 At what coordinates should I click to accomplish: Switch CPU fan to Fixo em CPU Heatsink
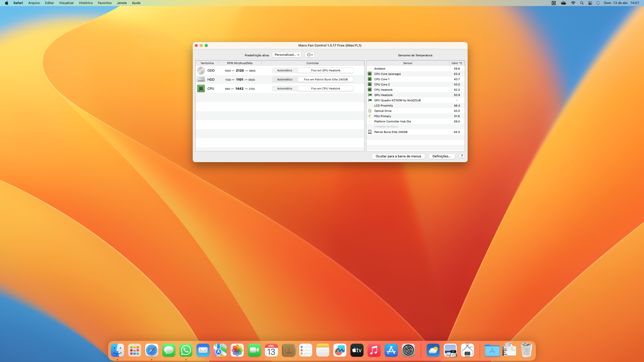point(326,88)
